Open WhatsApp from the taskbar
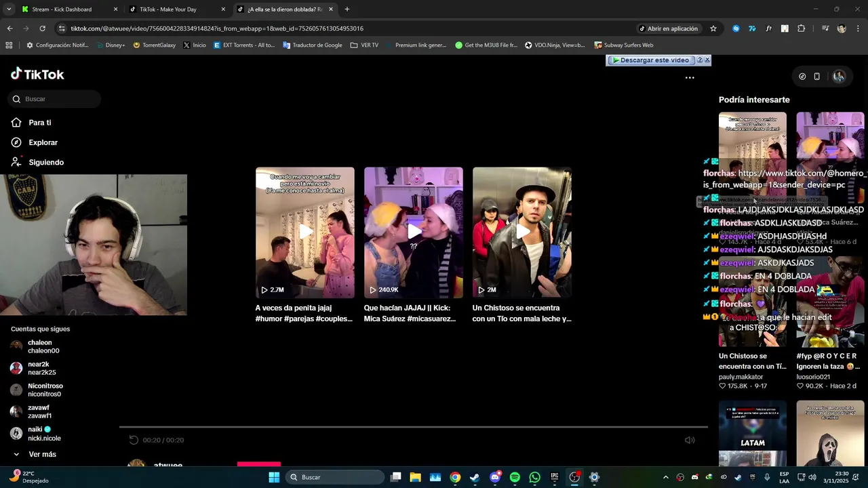The width and height of the screenshot is (868, 488). [x=535, y=477]
